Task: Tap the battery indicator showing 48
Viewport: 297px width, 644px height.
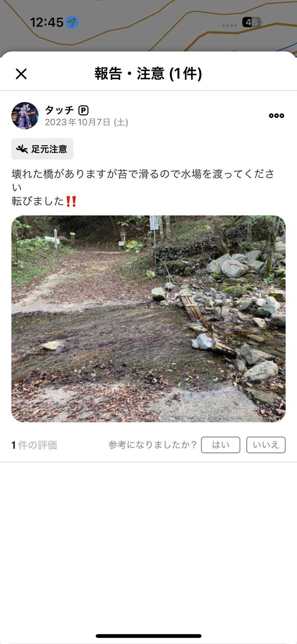Action: tap(252, 22)
